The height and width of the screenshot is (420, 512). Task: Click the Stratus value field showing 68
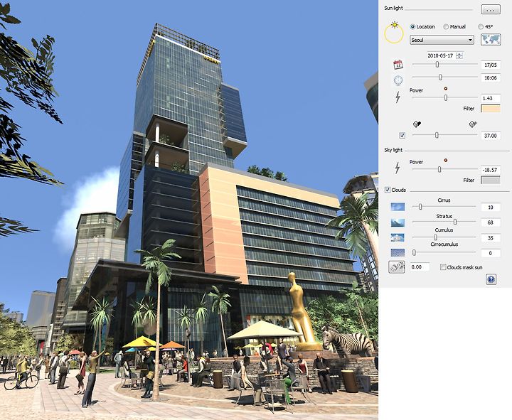[491, 222]
